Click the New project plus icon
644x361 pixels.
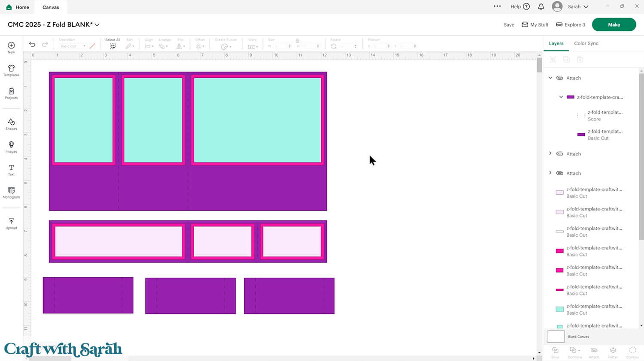tap(11, 45)
